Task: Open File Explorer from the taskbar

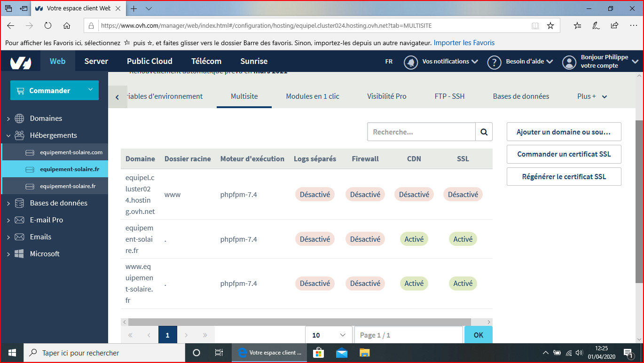Action: click(x=365, y=353)
